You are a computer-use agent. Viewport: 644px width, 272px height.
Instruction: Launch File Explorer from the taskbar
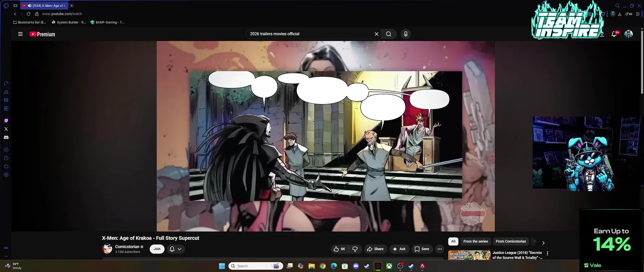[311, 266]
